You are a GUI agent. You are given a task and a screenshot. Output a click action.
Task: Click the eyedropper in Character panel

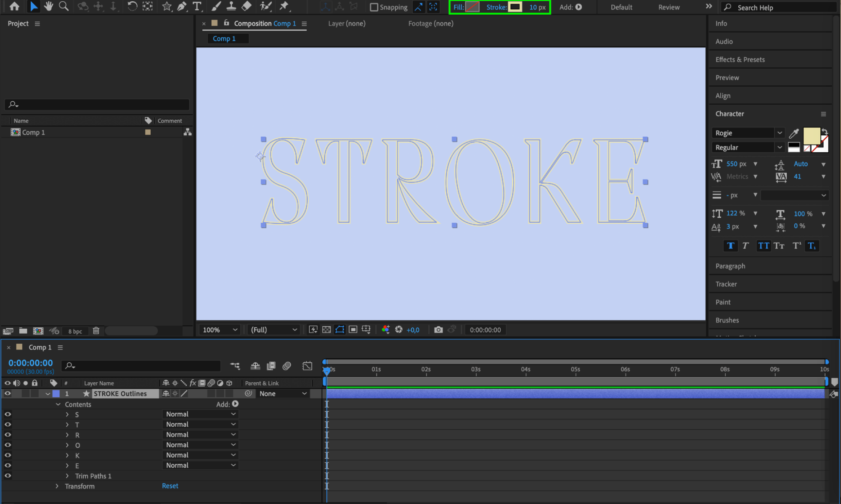[x=793, y=133]
